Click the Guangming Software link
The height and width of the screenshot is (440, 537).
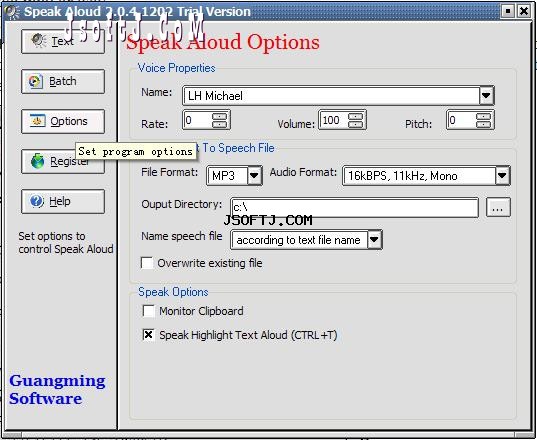tap(57, 390)
